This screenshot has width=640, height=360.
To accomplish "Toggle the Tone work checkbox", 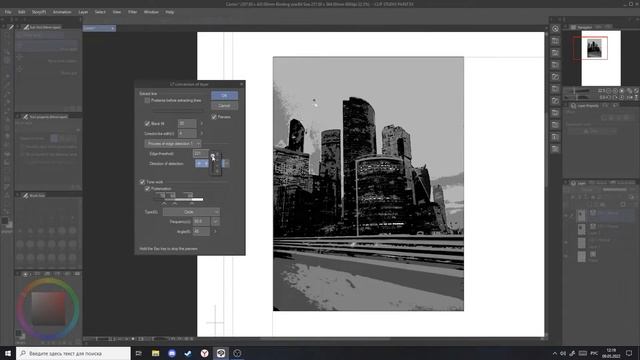I will 142,182.
